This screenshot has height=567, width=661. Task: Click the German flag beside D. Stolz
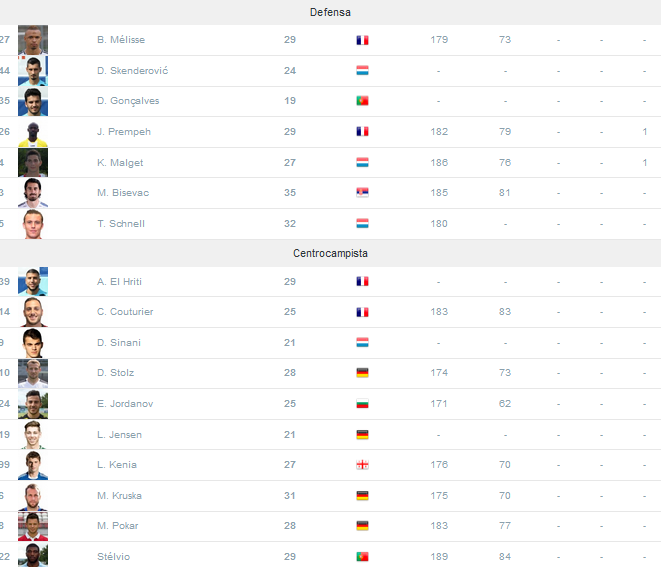pos(362,373)
